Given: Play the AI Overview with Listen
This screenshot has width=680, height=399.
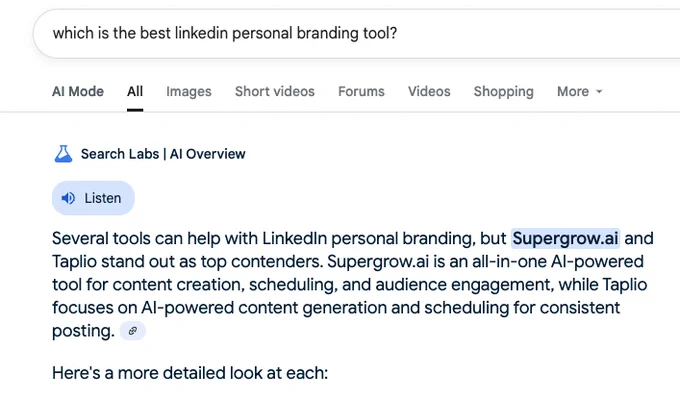Looking at the screenshot, I should click(x=93, y=198).
